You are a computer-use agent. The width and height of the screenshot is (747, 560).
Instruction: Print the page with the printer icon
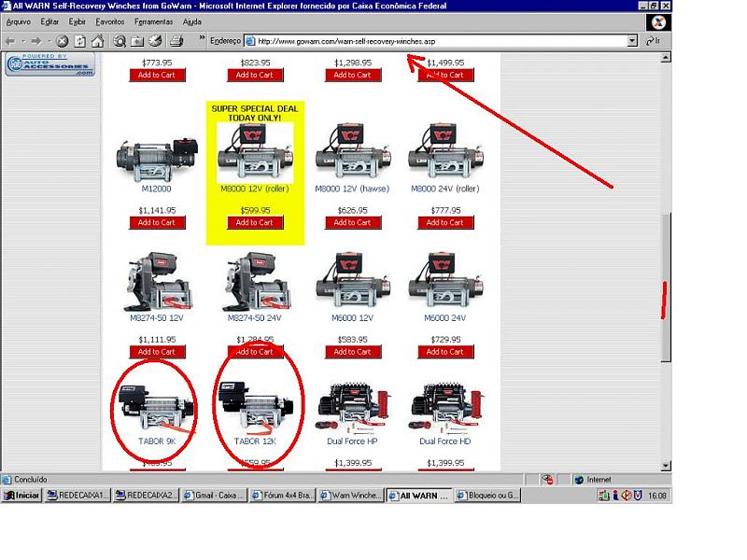coord(176,41)
